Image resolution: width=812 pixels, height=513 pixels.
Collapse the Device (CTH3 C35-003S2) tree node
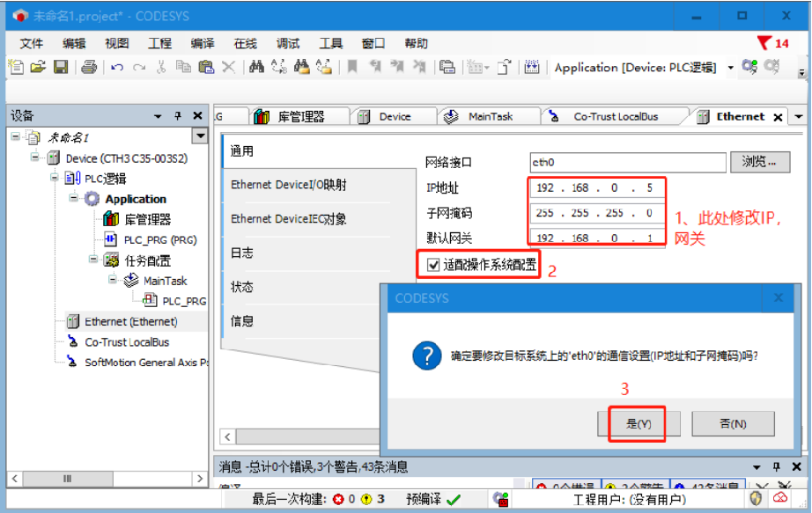(x=34, y=158)
